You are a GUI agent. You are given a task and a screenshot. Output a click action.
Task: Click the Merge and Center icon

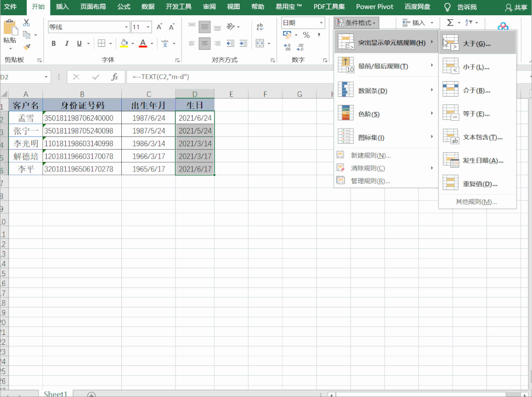pos(260,43)
